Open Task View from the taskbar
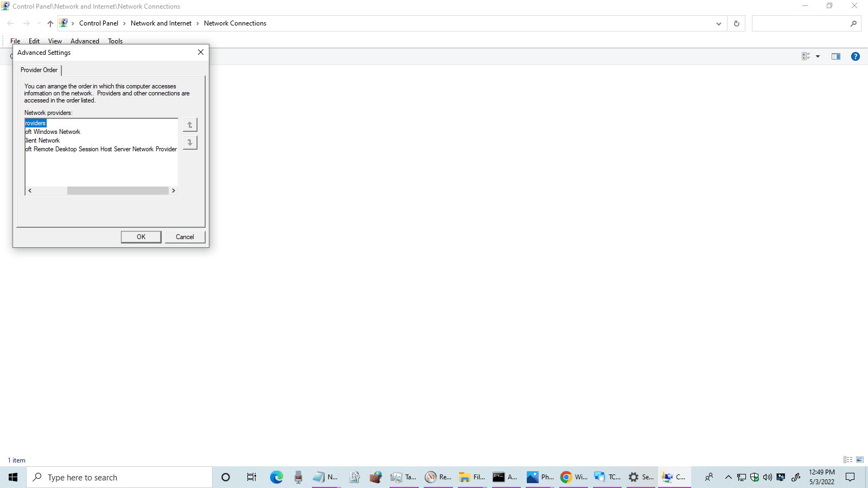 coord(251,477)
